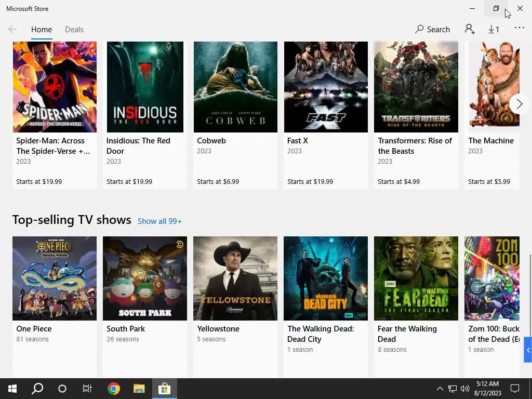Open the Windows Start menu
The image size is (532, 399).
point(12,389)
